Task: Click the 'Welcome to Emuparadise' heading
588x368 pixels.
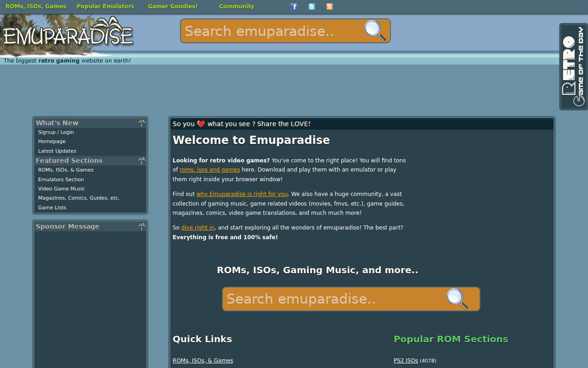Action: 251,140
